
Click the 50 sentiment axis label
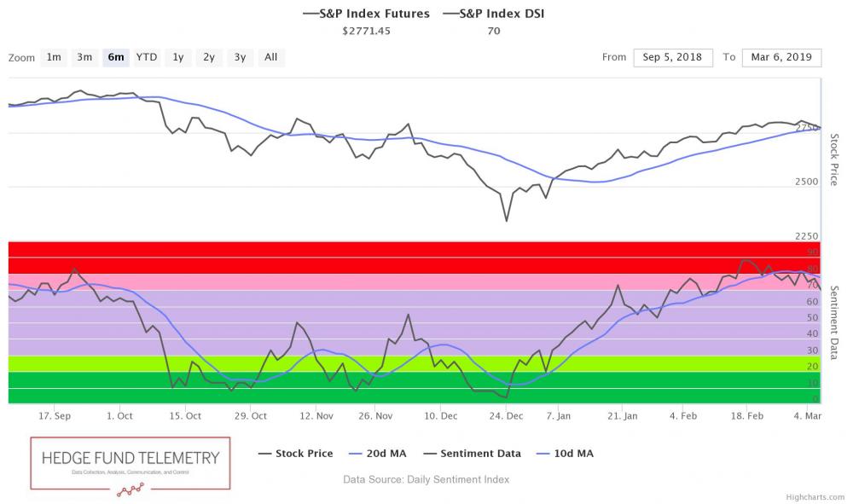tap(812, 317)
